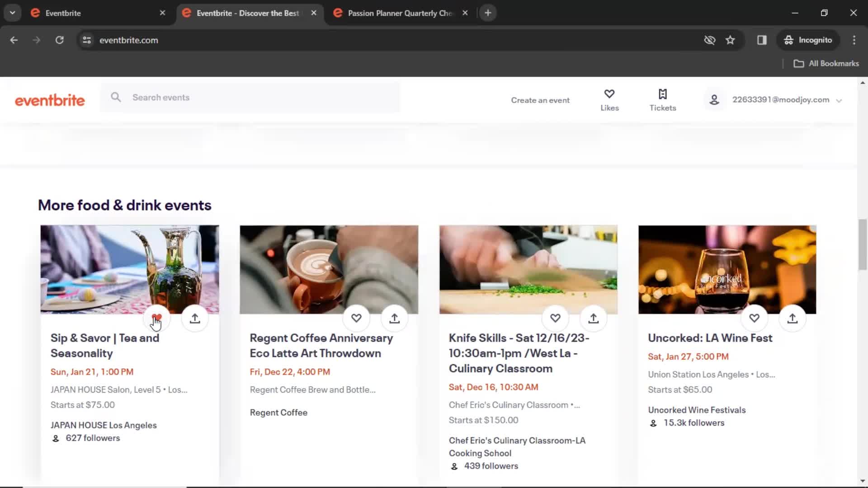Click Create an event button
This screenshot has width=868, height=488.
pyautogui.click(x=540, y=99)
